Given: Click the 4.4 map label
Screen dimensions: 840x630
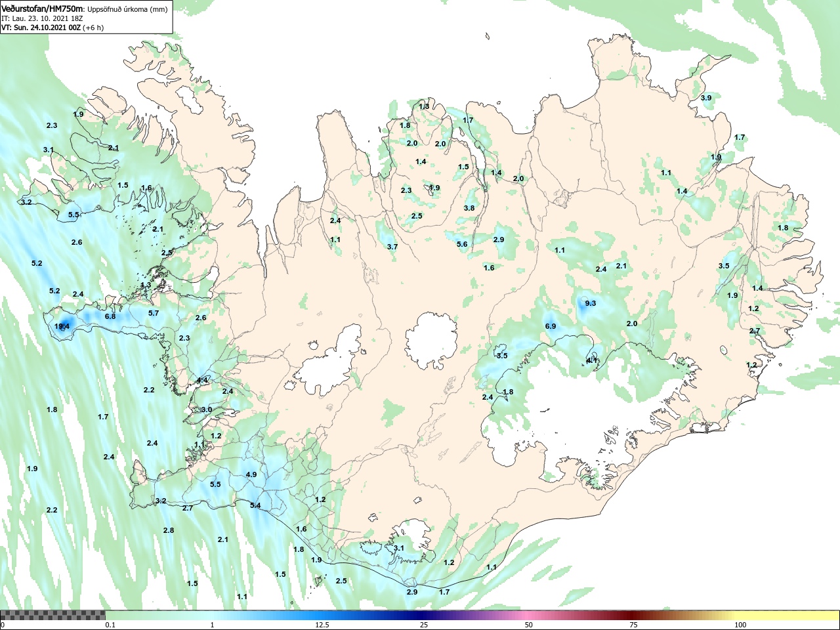Looking at the screenshot, I should click(x=203, y=380).
